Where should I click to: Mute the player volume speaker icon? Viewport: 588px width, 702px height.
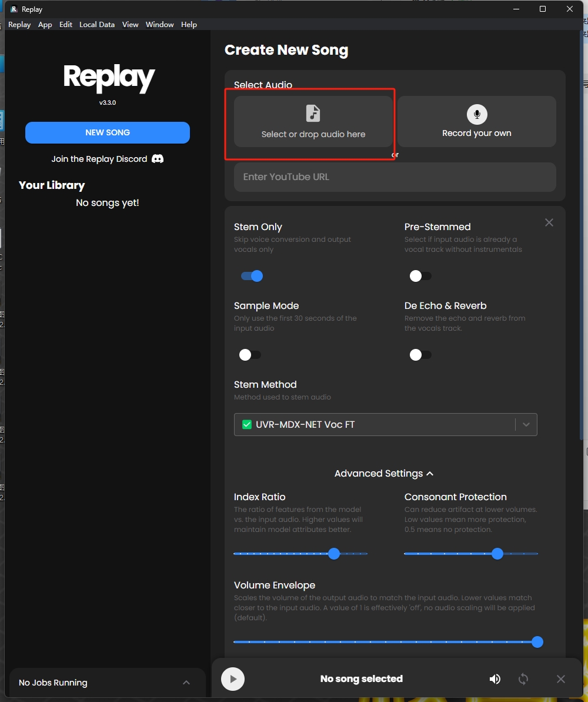point(495,679)
